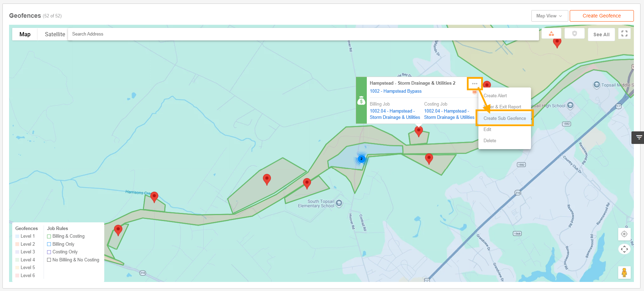Click the green money bag icon on popup
Viewport: 644px width, 291px height.
pyautogui.click(x=361, y=101)
